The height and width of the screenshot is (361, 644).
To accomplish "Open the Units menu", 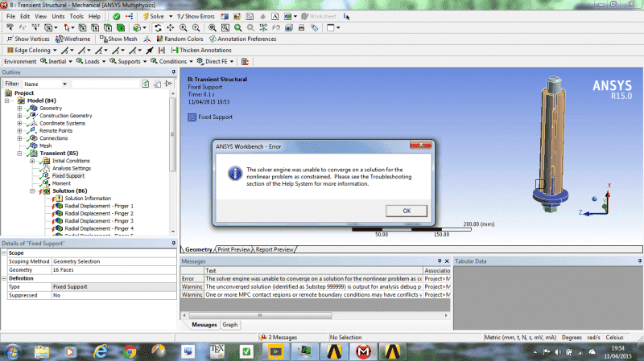I will (59, 16).
